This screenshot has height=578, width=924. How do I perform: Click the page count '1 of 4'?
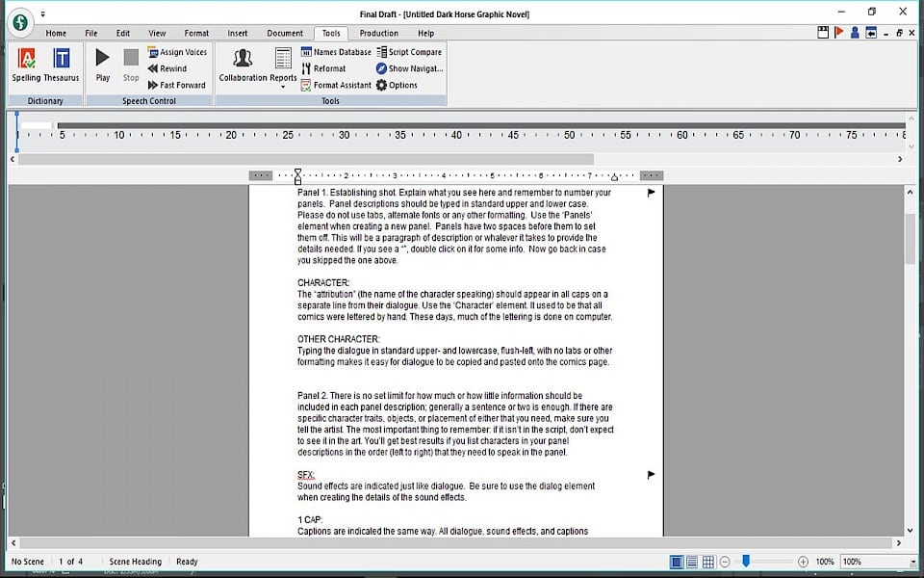click(x=70, y=562)
